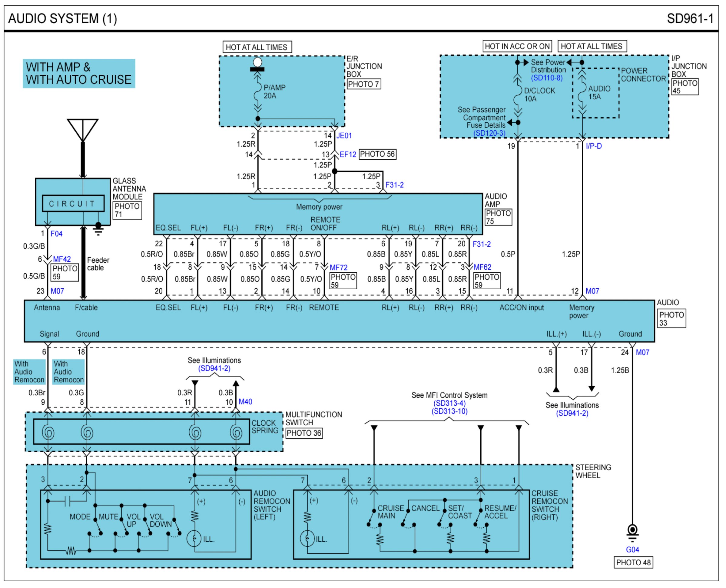This screenshot has height=588, width=726.
Task: Click the cruise remocon ILL. lamp symbol
Action: (x=307, y=538)
